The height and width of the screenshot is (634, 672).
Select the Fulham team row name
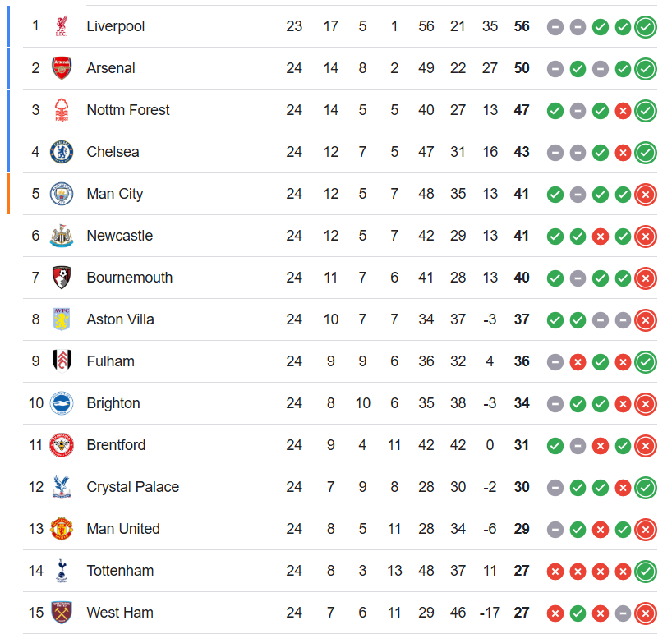coord(110,361)
